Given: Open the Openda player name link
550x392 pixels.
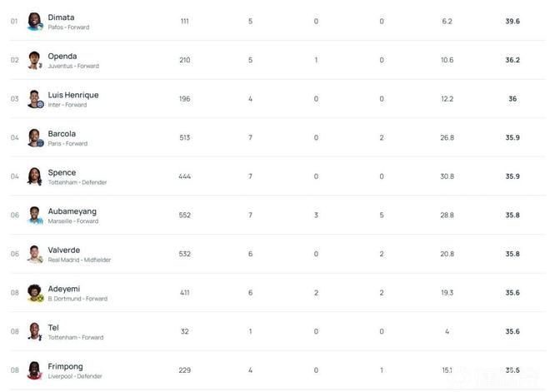Looking at the screenshot, I should click(62, 56).
